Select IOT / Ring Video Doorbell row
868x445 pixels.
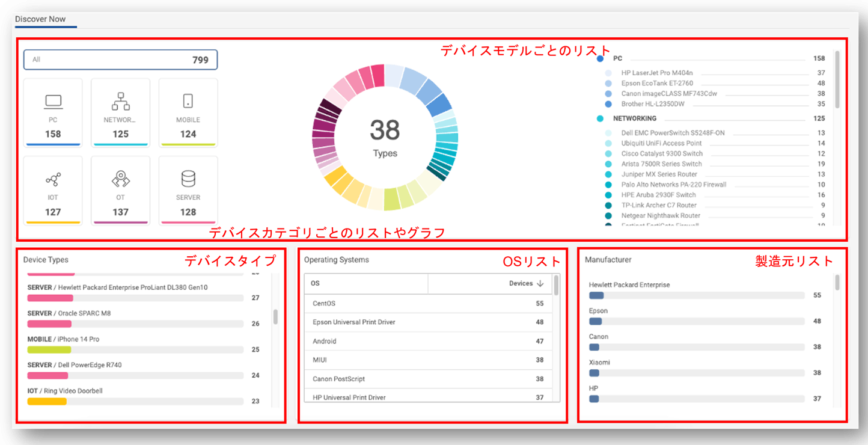coord(144,396)
